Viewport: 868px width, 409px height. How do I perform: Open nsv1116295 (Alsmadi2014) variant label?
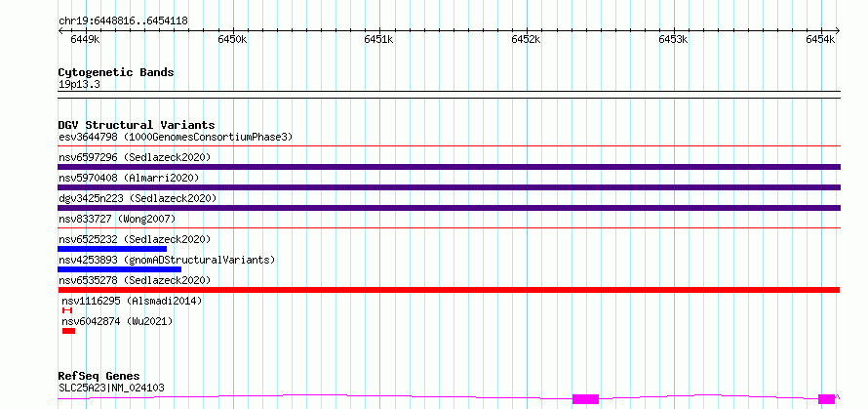pyautogui.click(x=132, y=301)
